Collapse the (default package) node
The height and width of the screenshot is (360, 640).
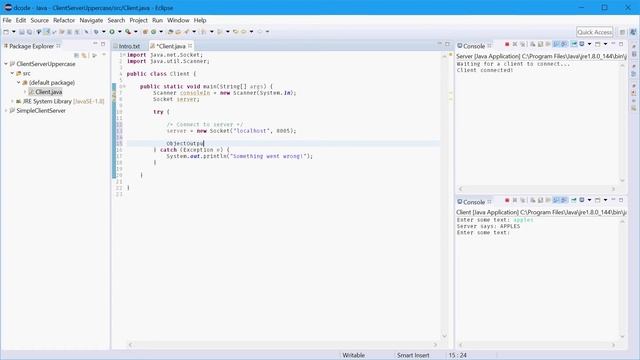[x=19, y=82]
